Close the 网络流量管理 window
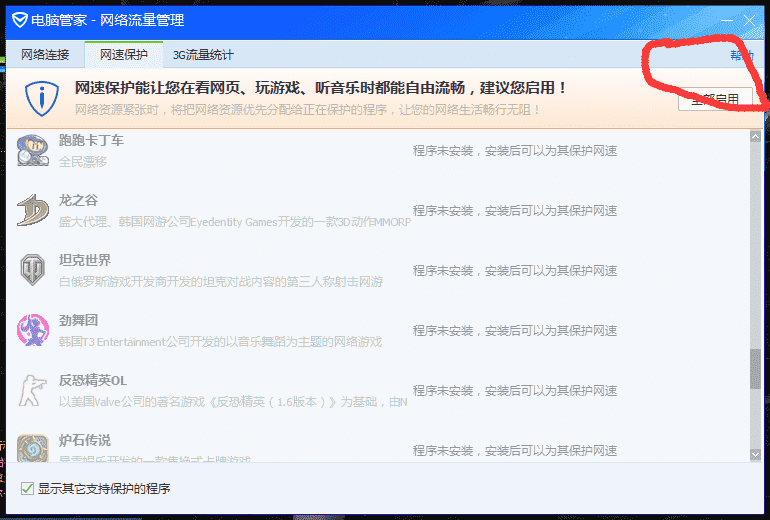The height and width of the screenshot is (520, 770). click(749, 21)
